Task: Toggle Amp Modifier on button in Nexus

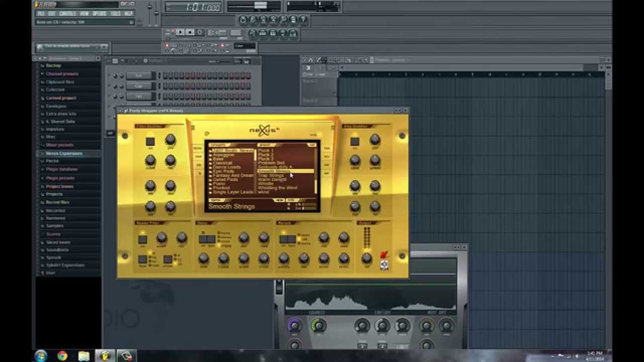Action: tap(355, 141)
